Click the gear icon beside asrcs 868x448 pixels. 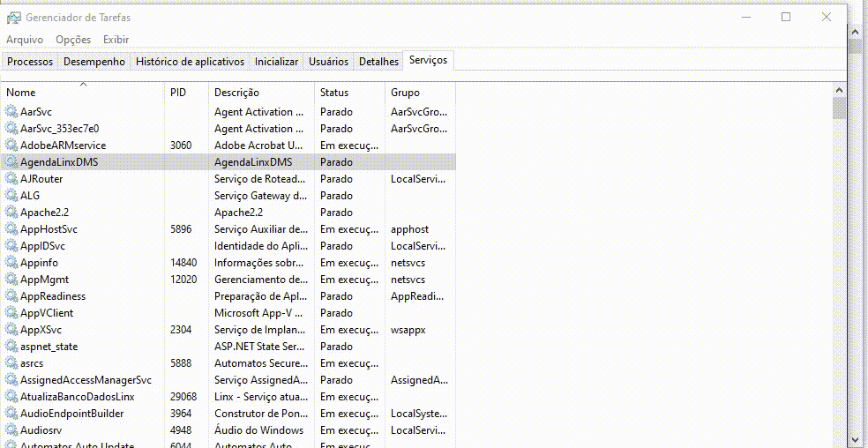[x=11, y=363]
